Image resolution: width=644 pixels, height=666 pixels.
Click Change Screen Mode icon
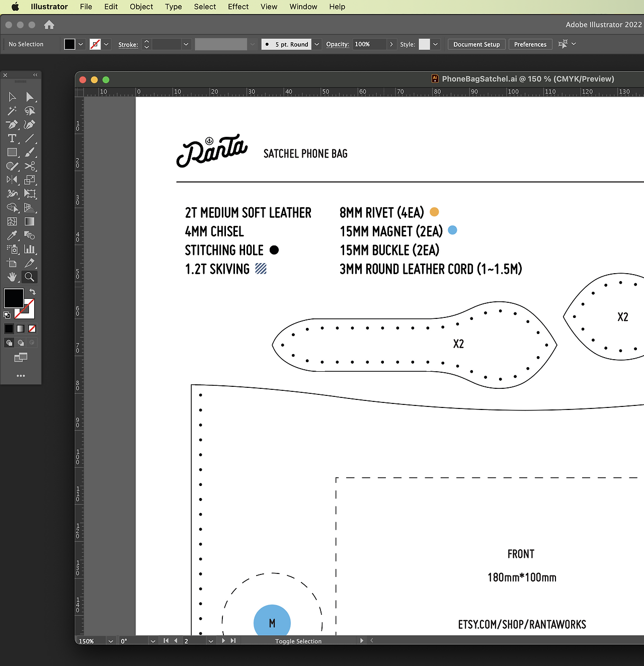(x=21, y=358)
